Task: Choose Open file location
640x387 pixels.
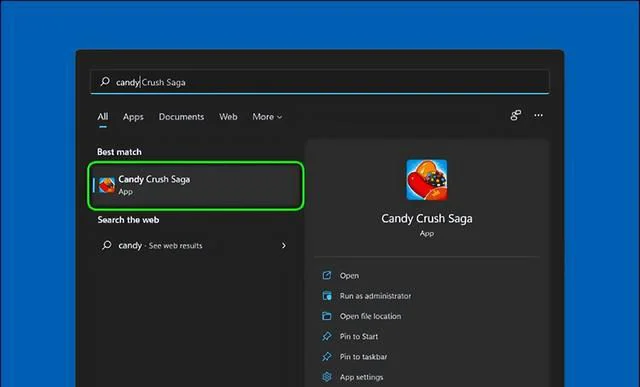Action: [370, 316]
